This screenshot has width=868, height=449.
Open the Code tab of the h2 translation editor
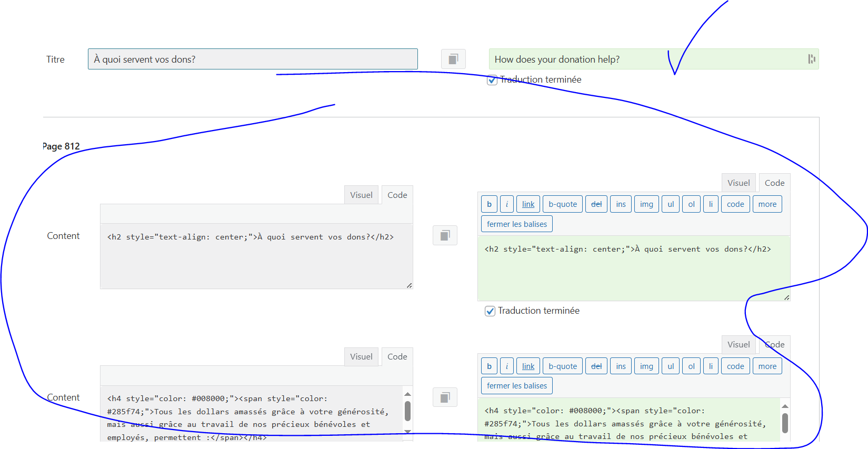coord(774,183)
